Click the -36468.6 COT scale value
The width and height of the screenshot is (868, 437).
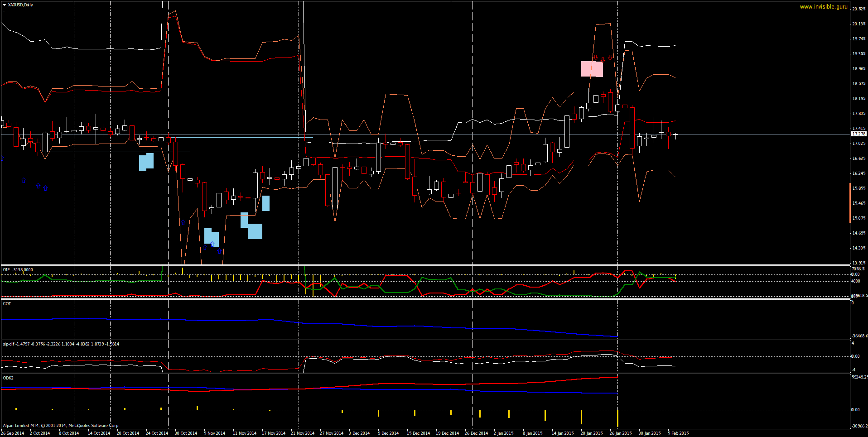(859, 336)
